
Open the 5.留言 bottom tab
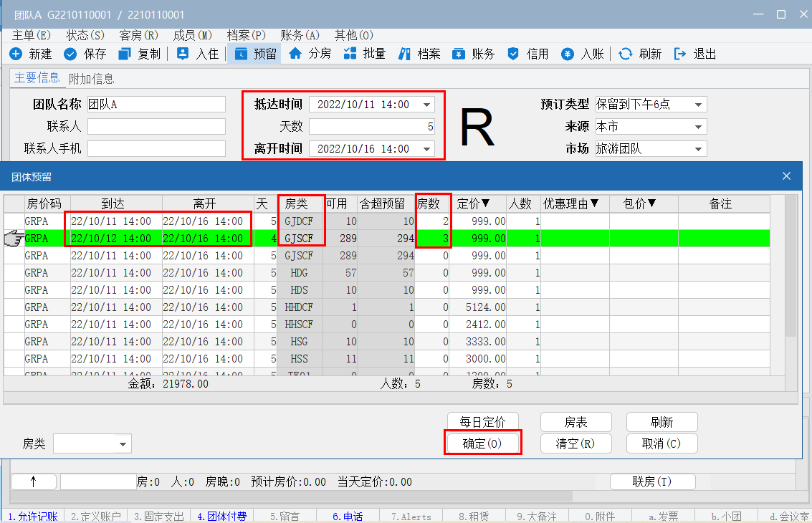[285, 517]
